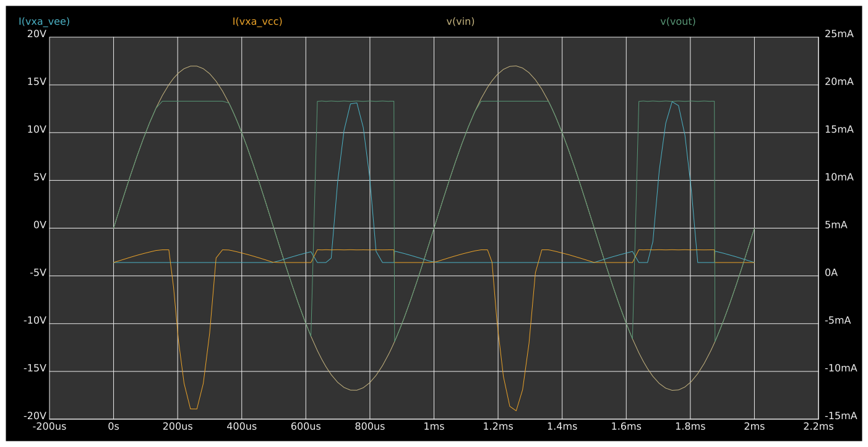Click the 2.2ms label at axis end
Image resolution: width=868 pixels, height=447 pixels.
[818, 427]
